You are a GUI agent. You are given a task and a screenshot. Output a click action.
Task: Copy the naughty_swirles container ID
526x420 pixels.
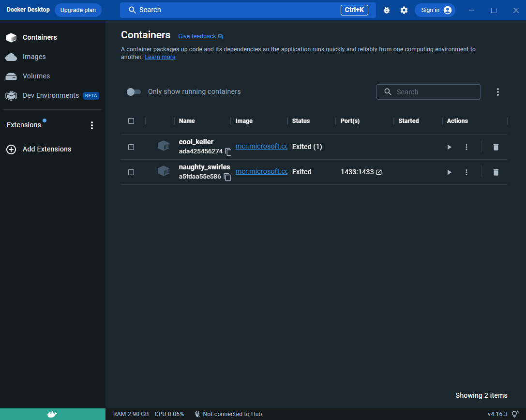coord(227,177)
